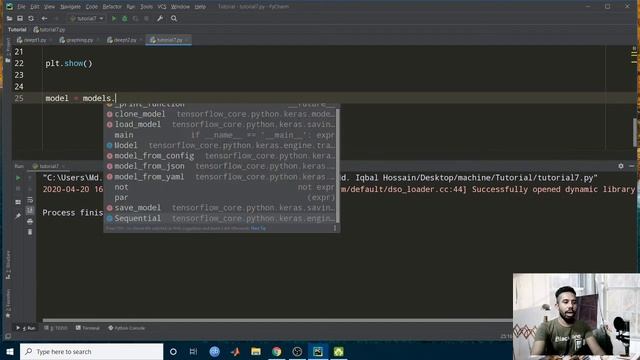Click the Back navigation arrow
The height and width of the screenshot is (360, 640).
[x=44, y=18]
